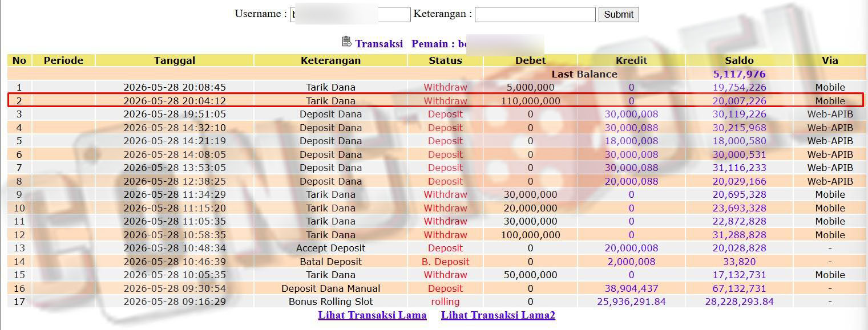Click the Keterangan input field
This screenshot has width=868, height=330.
click(x=535, y=14)
